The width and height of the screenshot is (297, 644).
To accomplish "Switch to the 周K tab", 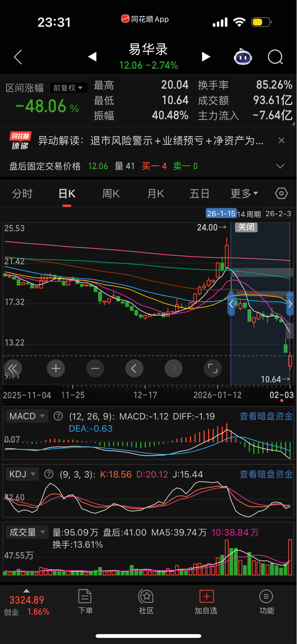I will [111, 193].
